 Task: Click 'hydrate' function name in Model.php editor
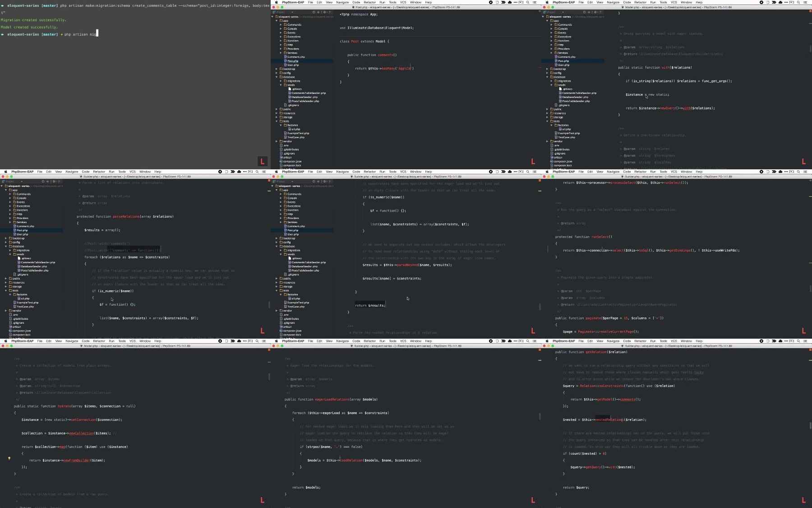[x=64, y=406]
